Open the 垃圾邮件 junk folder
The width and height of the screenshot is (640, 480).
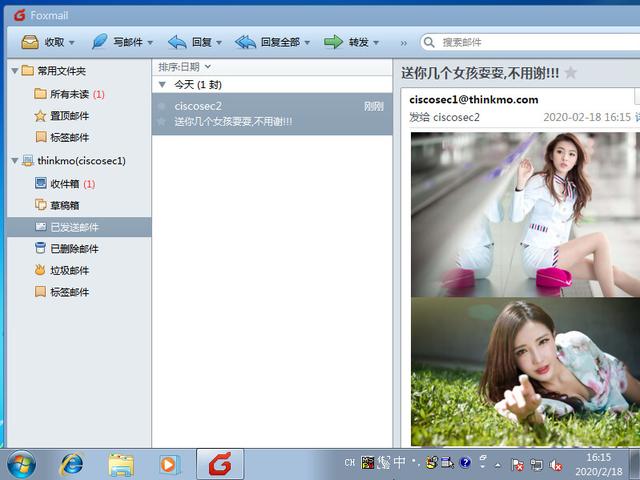pyautogui.click(x=62, y=270)
